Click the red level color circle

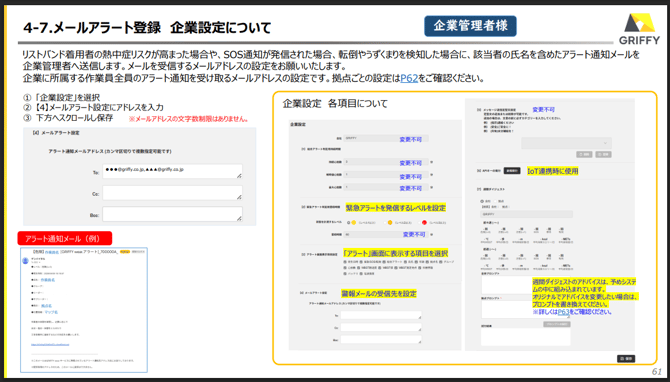coord(424,223)
